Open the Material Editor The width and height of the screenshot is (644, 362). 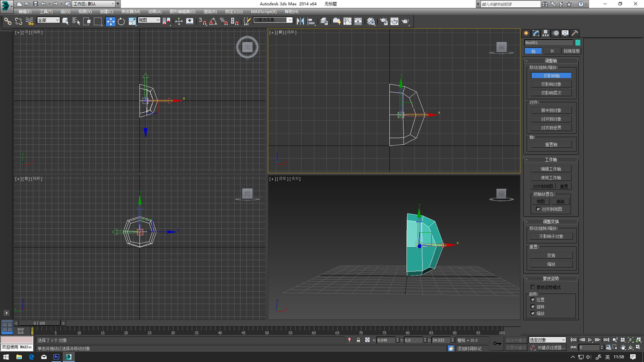pyautogui.click(x=371, y=21)
